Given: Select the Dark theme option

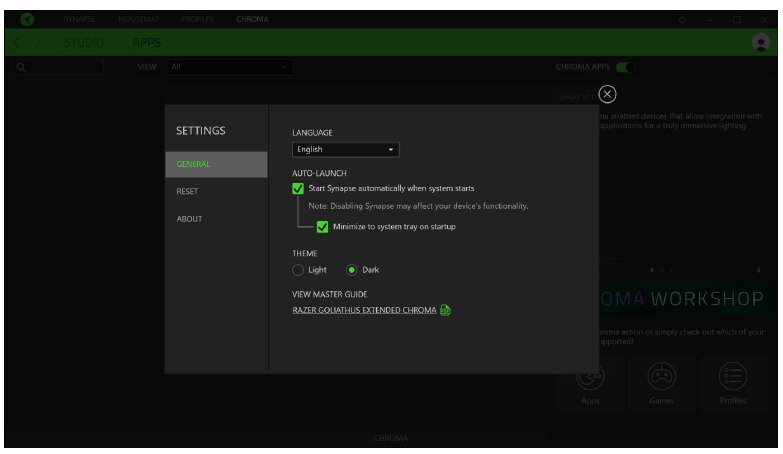Looking at the screenshot, I should [352, 270].
